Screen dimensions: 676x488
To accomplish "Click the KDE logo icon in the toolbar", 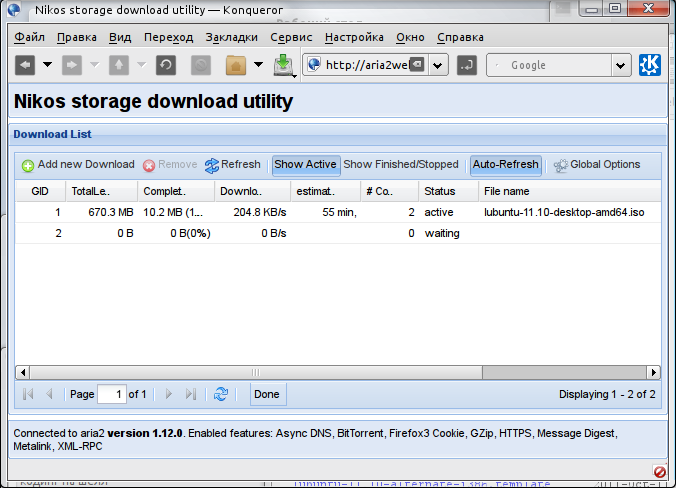I will [650, 65].
